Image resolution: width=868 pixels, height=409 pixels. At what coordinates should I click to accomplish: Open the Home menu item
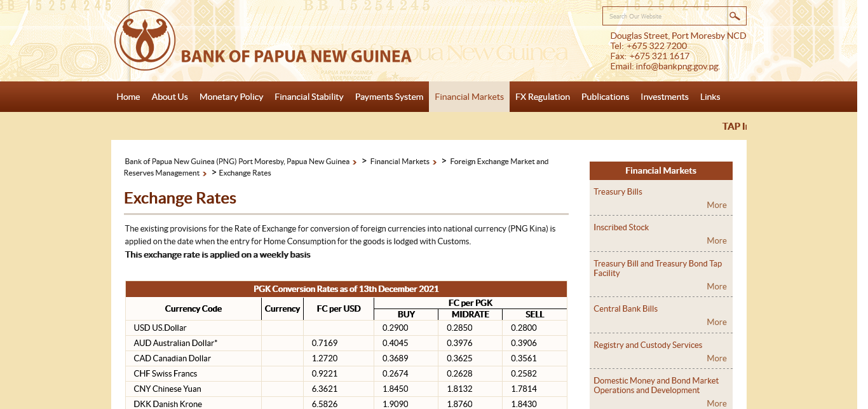click(128, 97)
